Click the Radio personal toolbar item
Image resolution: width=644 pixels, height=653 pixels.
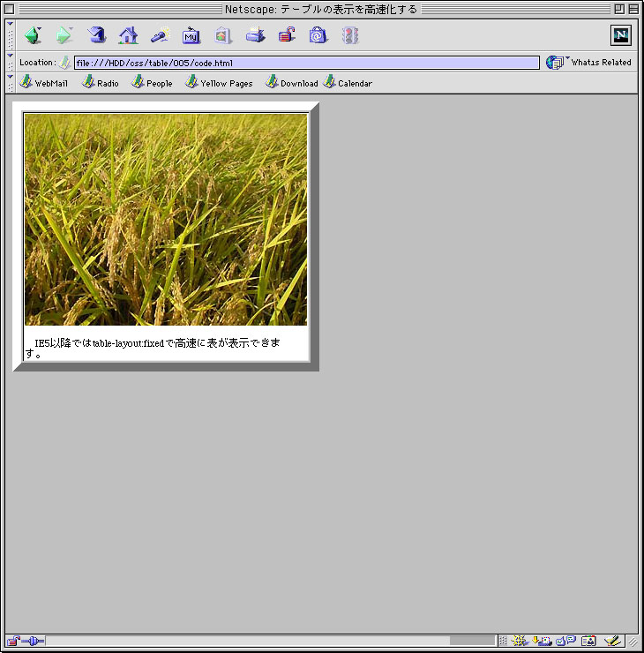tap(101, 83)
